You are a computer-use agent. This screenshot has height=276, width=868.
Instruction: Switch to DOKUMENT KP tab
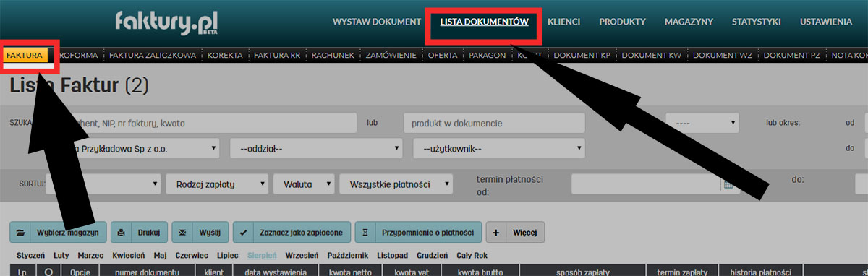[x=583, y=55]
